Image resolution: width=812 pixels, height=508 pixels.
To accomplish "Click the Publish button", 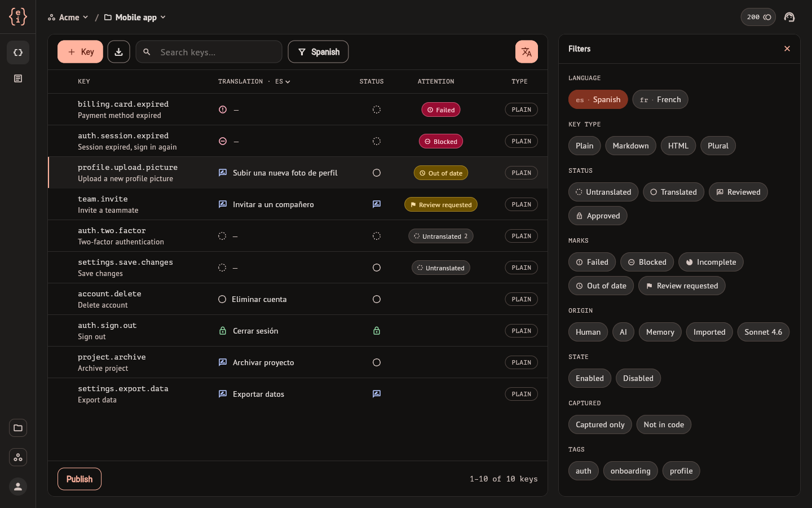I will point(80,479).
